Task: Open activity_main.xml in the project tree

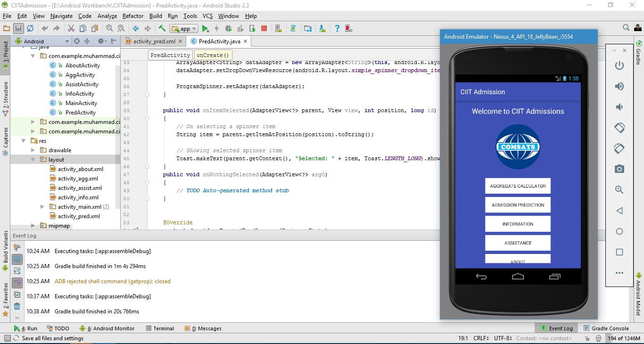Action: click(x=79, y=207)
